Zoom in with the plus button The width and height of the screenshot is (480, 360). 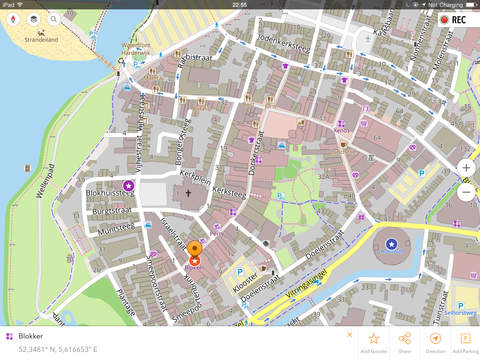click(466, 168)
